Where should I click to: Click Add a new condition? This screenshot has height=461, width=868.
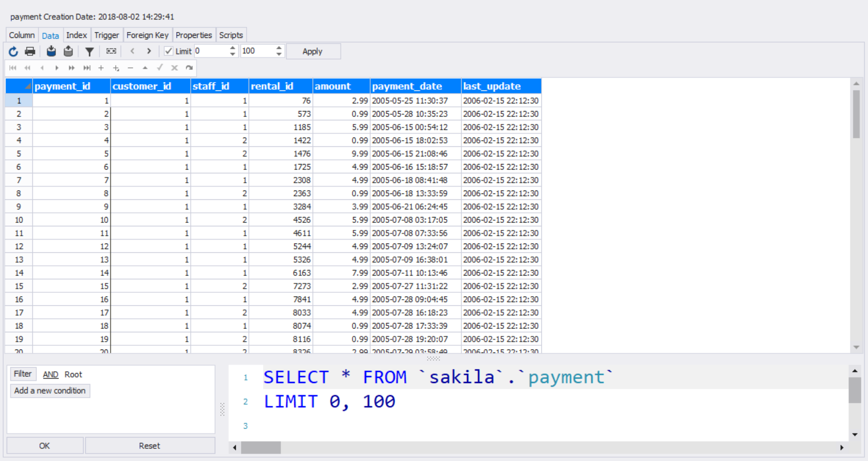(x=50, y=391)
